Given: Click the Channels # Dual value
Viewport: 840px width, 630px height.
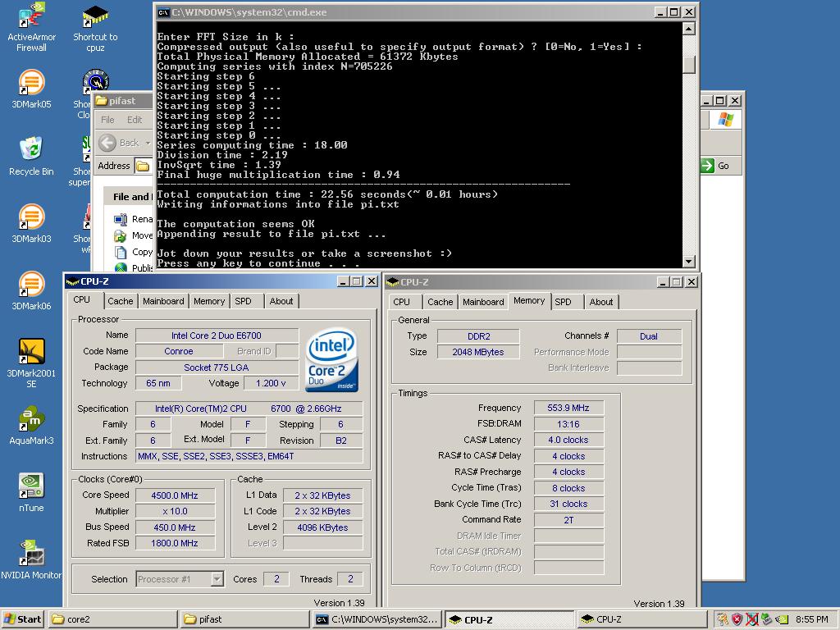Looking at the screenshot, I should point(649,336).
